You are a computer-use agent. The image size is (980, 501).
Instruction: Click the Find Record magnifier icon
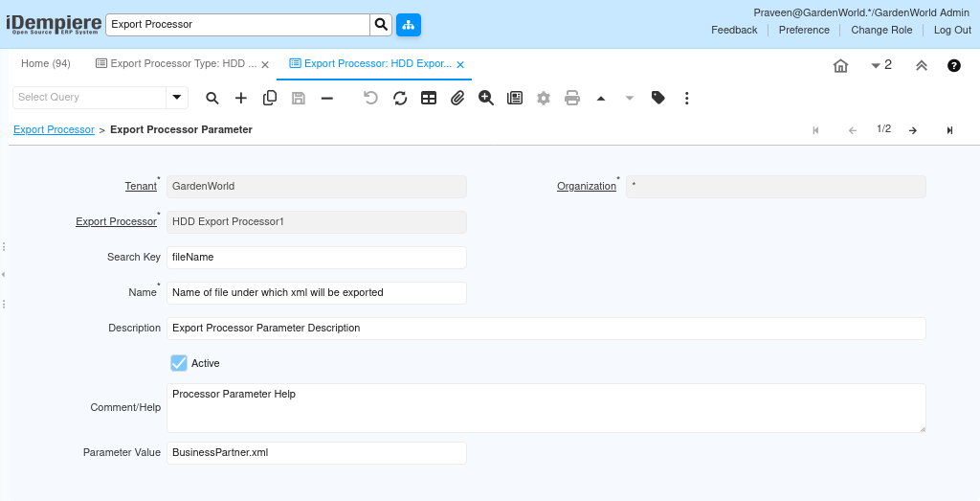(212, 98)
